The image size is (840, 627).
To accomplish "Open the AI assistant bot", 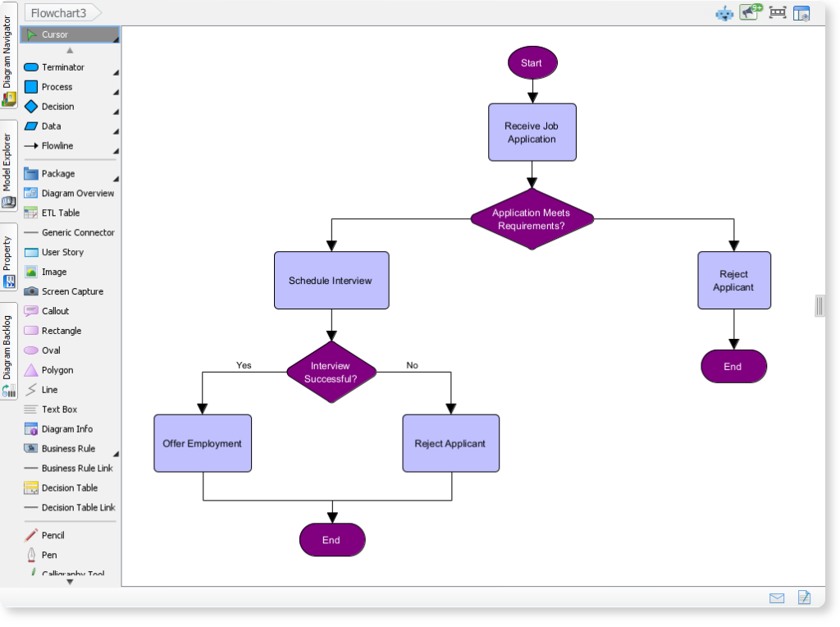I will coord(724,12).
